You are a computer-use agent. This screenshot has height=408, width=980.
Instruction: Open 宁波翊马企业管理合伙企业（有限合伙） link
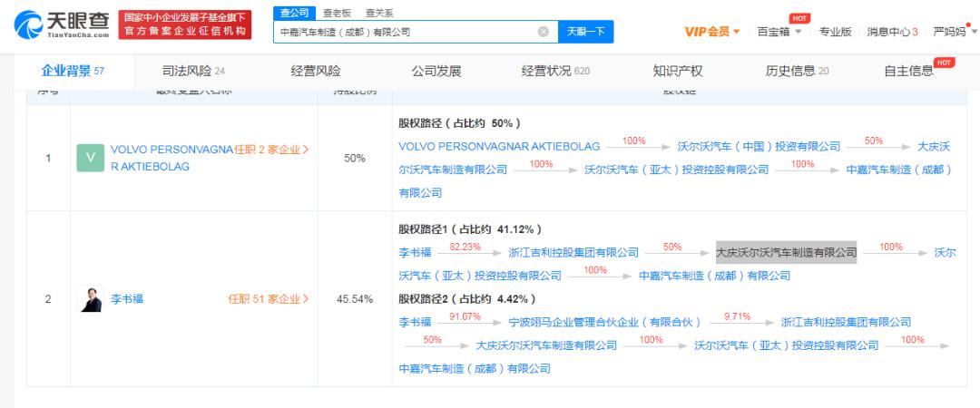(x=604, y=322)
